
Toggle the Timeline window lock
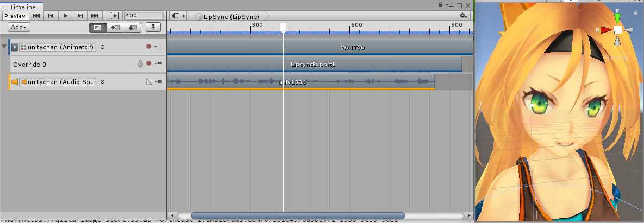440,5
